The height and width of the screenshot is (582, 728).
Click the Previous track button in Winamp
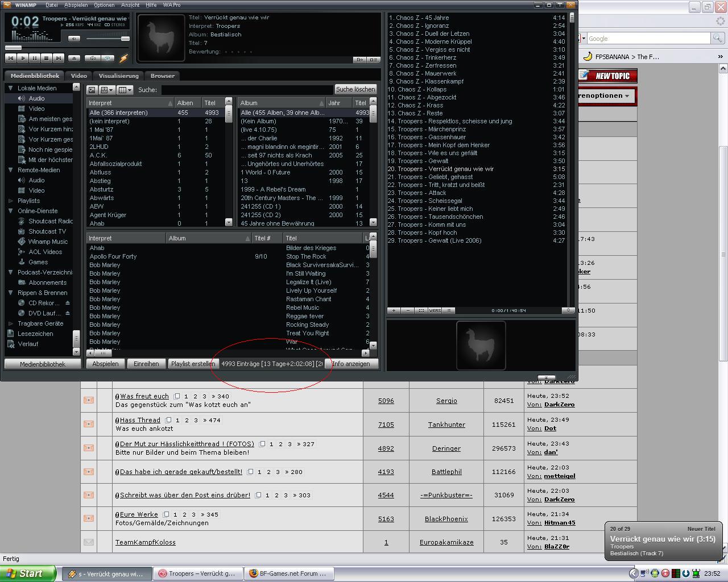point(11,58)
